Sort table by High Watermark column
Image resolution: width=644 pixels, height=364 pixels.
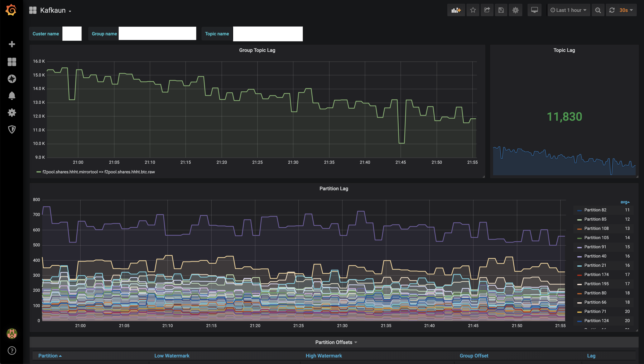click(x=324, y=356)
